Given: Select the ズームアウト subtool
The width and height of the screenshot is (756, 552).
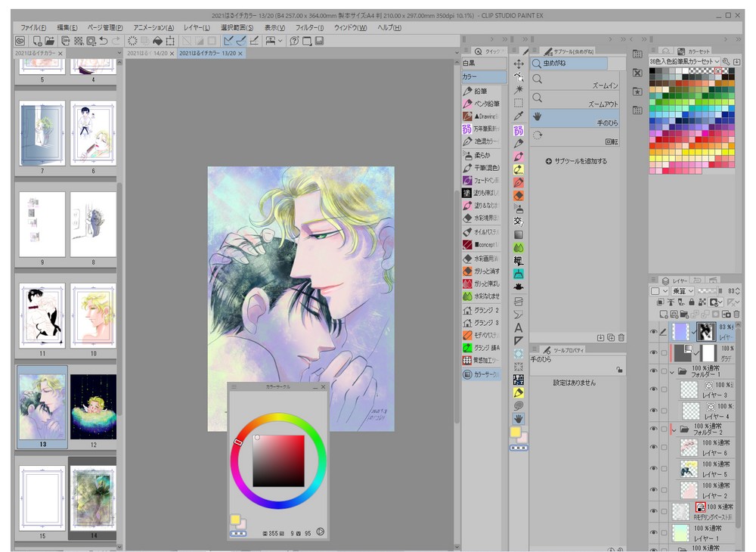Looking at the screenshot, I should point(574,99).
